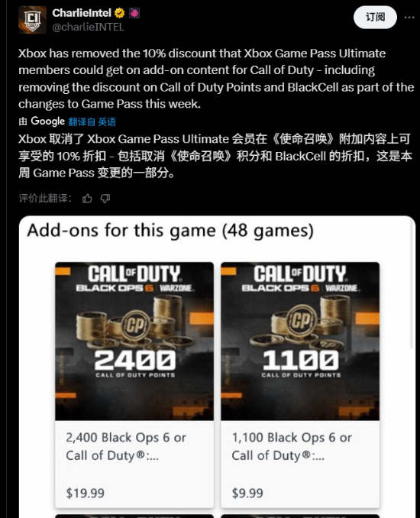Open the 1100 Call of Duty Points image

(300, 341)
